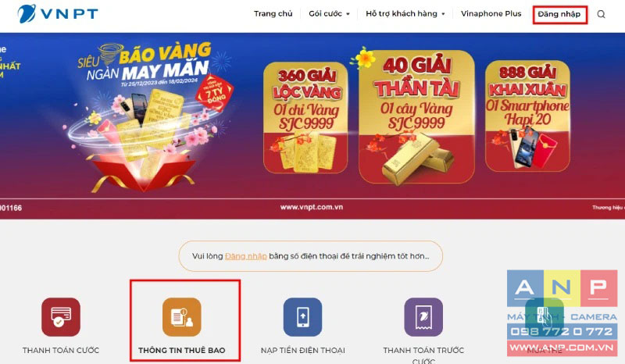Image resolution: width=625 pixels, height=364 pixels.
Task: Open the Thông tin thuê bao icon
Action: (x=182, y=317)
